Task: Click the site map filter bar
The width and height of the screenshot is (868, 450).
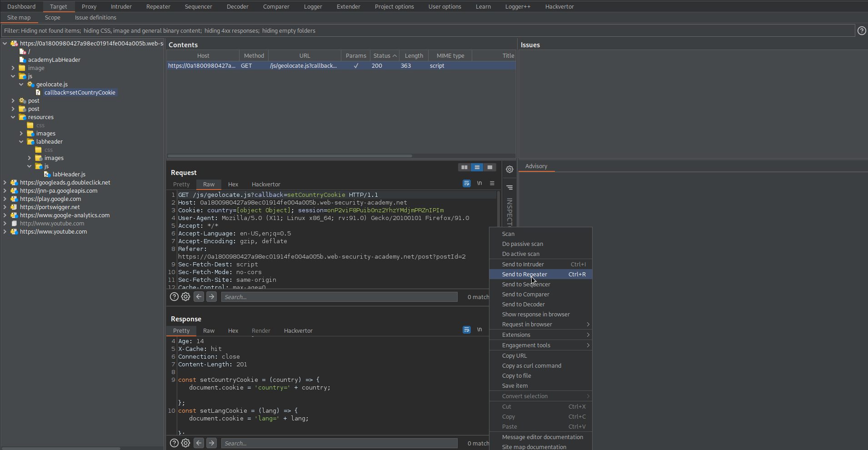Action: coord(428,30)
